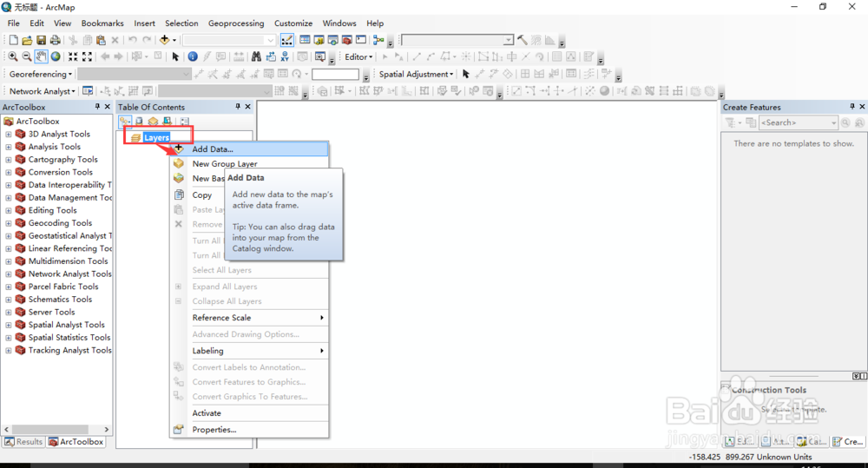Open the Geoprocessing menu

click(x=236, y=23)
